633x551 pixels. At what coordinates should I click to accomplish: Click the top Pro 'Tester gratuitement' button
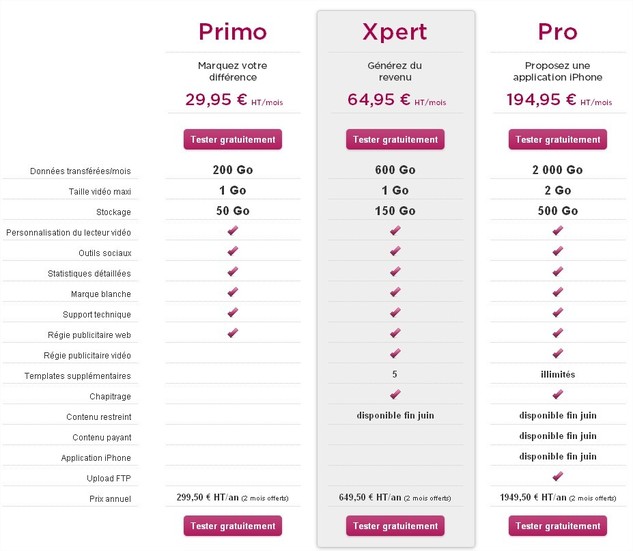(x=557, y=139)
